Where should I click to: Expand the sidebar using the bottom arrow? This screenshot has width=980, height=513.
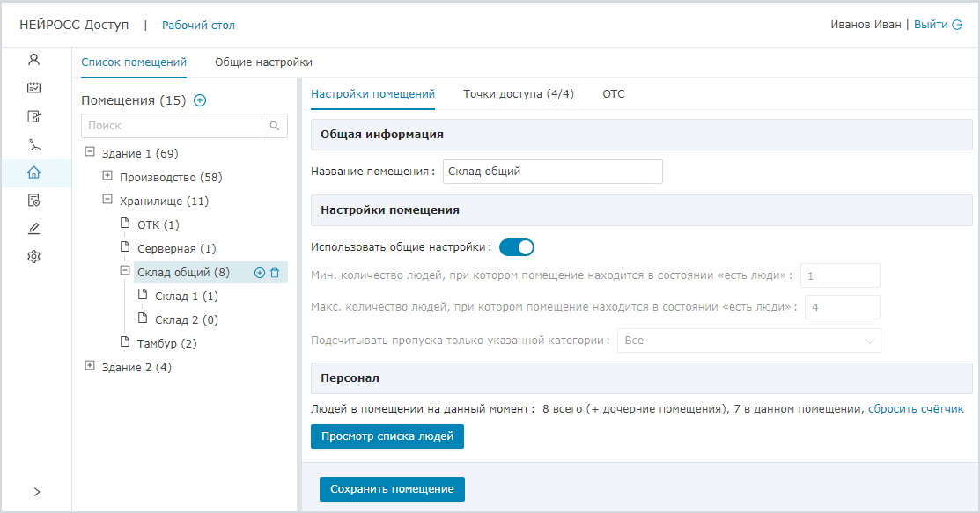[x=36, y=492]
